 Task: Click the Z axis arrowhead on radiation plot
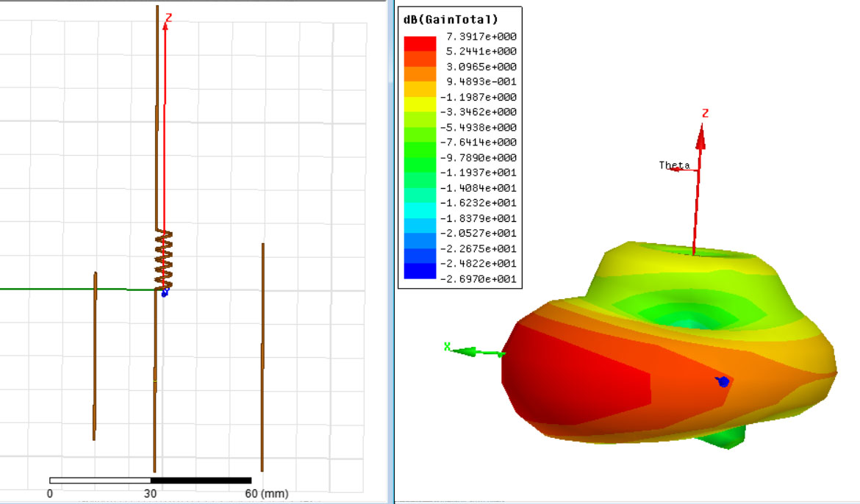(x=701, y=137)
